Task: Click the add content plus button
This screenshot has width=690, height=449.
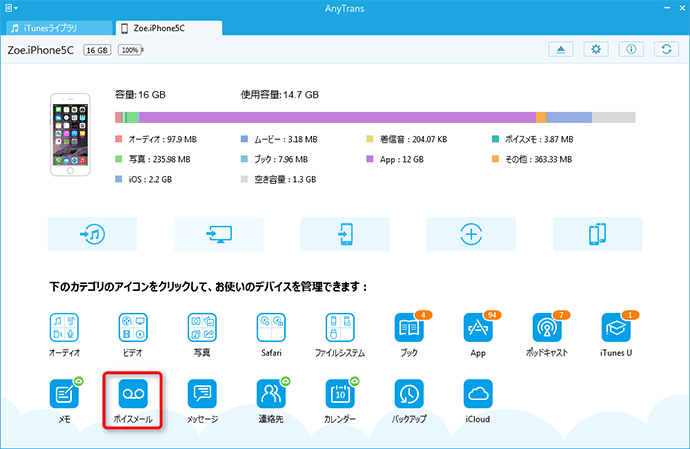Action: point(471,234)
